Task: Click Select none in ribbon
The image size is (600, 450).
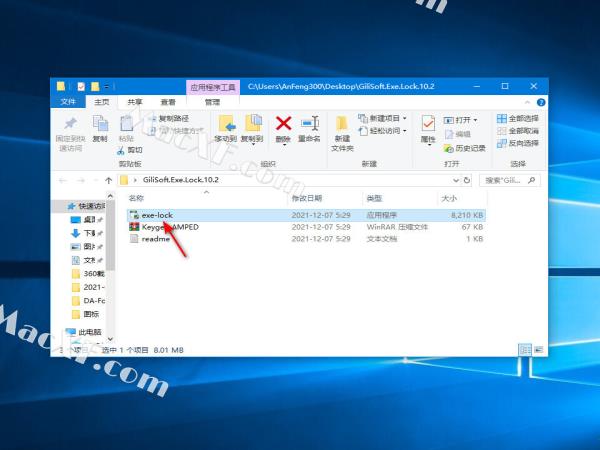Action: coord(517,131)
